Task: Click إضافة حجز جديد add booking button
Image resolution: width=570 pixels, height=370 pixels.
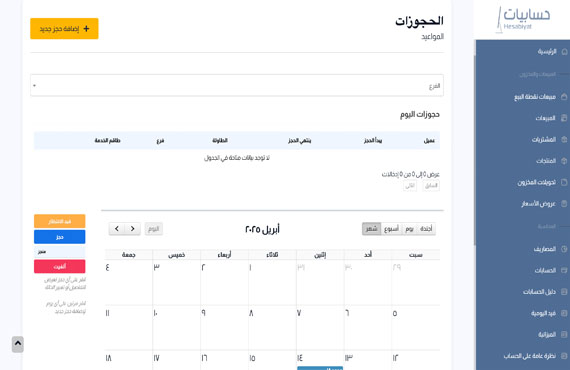Action: (64, 28)
